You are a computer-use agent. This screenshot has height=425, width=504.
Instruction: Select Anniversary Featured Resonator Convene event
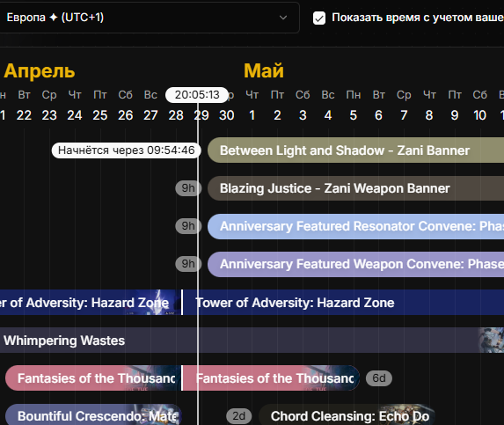coord(355,226)
